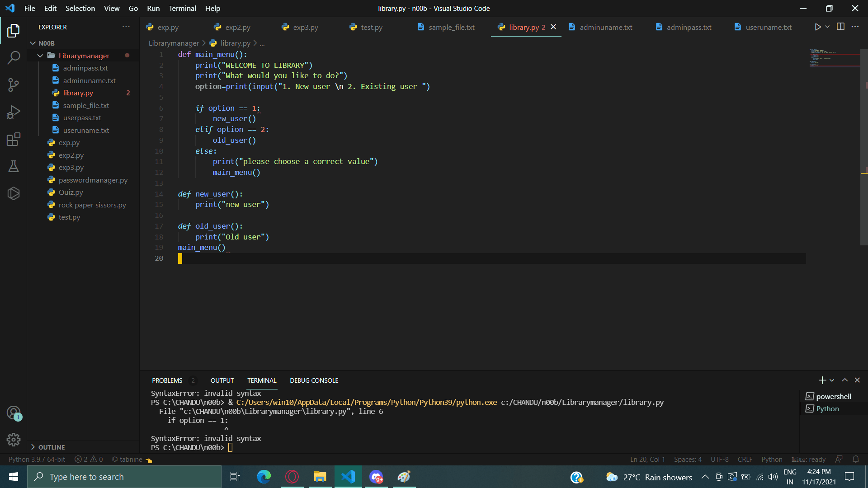Viewport: 868px width, 488px height.
Task: Click the CRLF line ending indicator
Action: click(x=745, y=459)
